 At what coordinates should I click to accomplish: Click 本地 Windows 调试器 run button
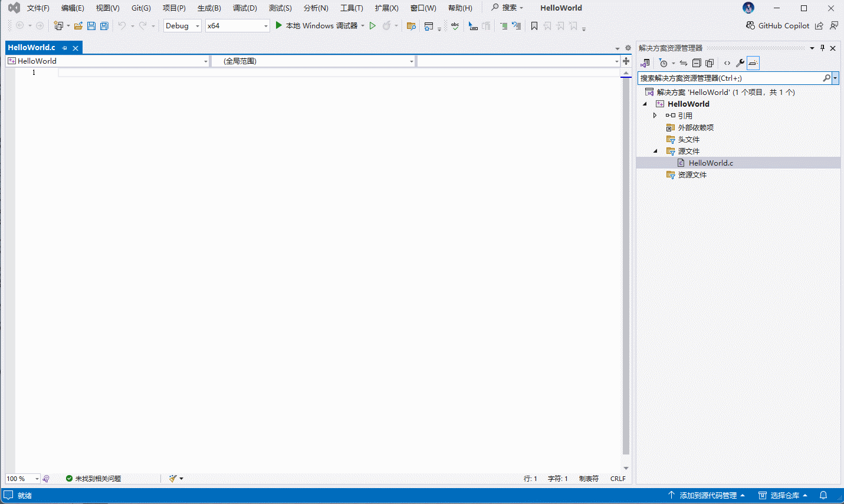point(317,26)
